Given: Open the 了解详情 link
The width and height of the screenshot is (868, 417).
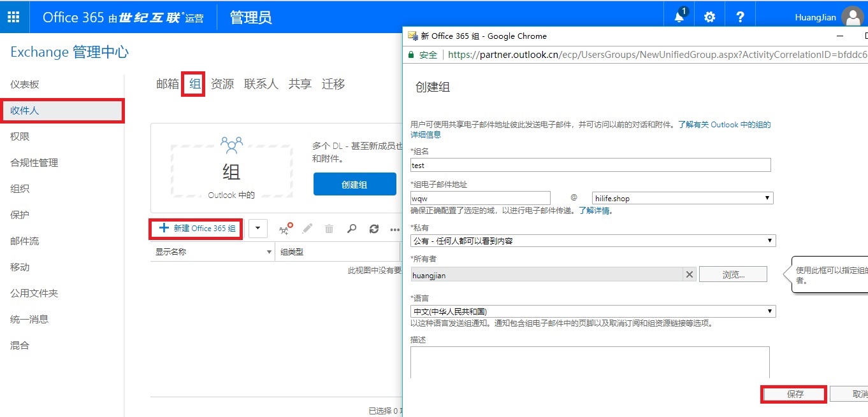Looking at the screenshot, I should point(594,210).
